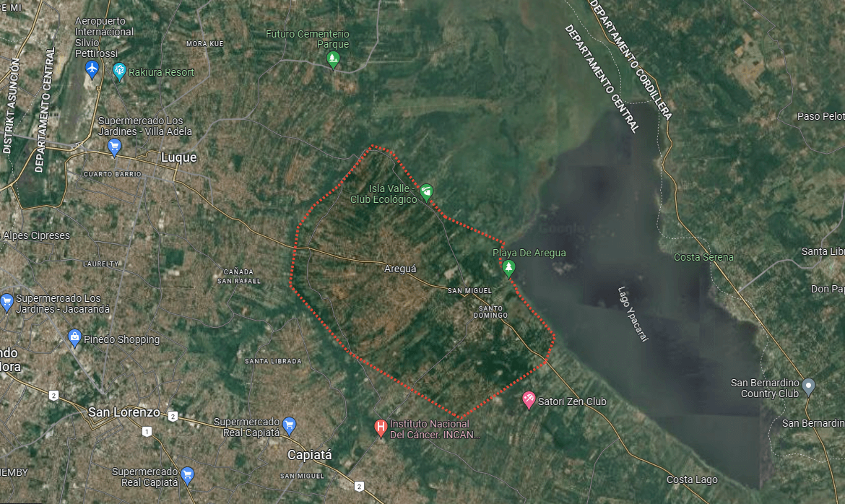The image size is (845, 504).
Task: Select the Costa Serena place label
Action: [703, 257]
